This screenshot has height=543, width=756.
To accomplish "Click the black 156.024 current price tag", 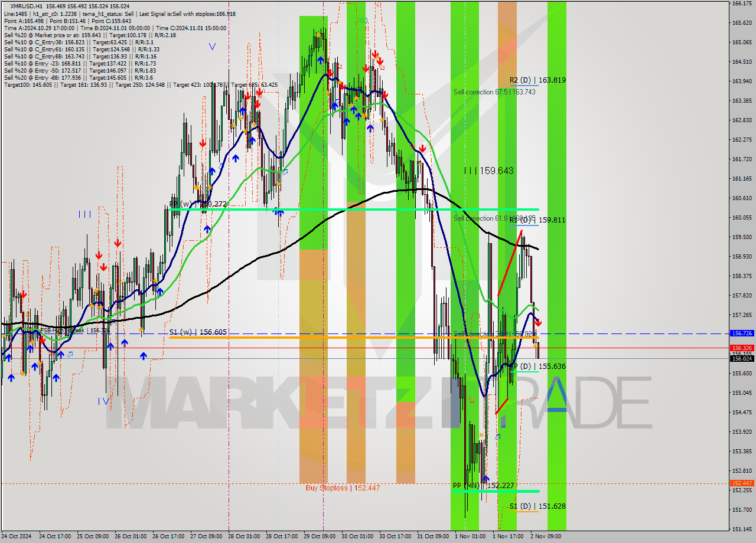I will tap(742, 358).
